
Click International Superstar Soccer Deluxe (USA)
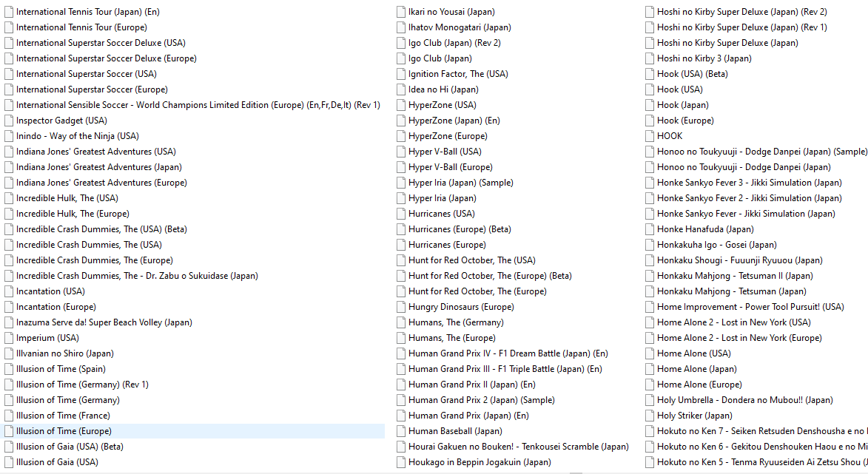(x=101, y=43)
